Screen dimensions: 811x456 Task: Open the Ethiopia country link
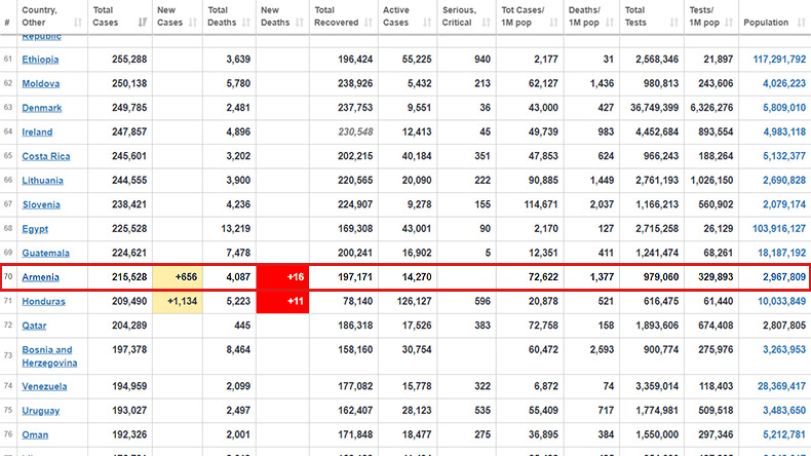[40, 59]
